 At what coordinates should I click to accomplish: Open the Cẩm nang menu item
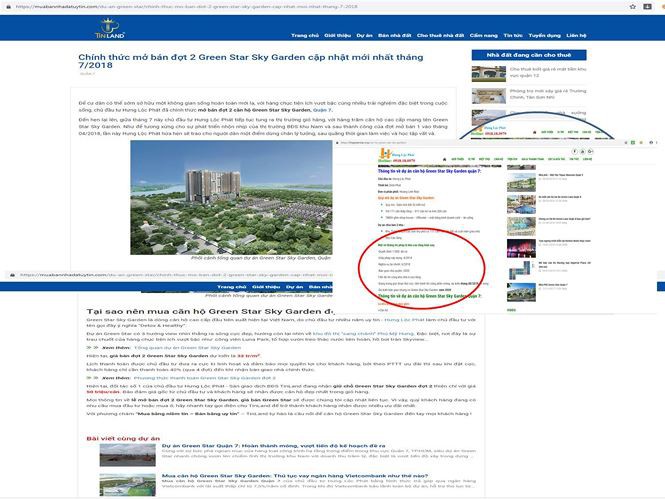click(483, 36)
